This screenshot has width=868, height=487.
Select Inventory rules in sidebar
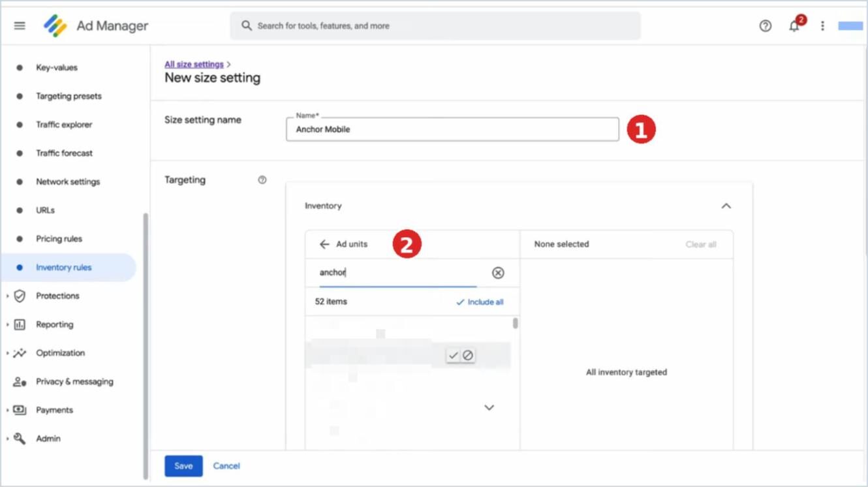click(69, 268)
